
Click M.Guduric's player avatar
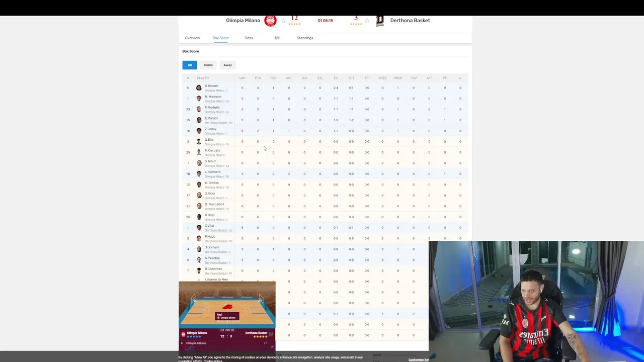pos(199,109)
